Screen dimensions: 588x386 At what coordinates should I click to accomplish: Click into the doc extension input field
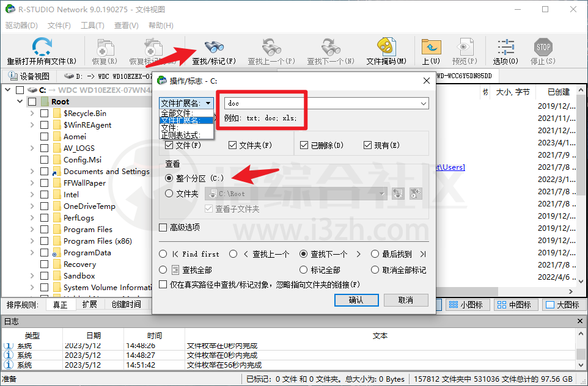321,103
